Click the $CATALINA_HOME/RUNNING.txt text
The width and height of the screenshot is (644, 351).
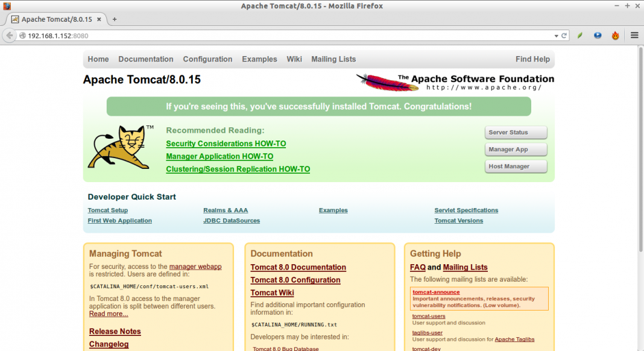coord(294,324)
